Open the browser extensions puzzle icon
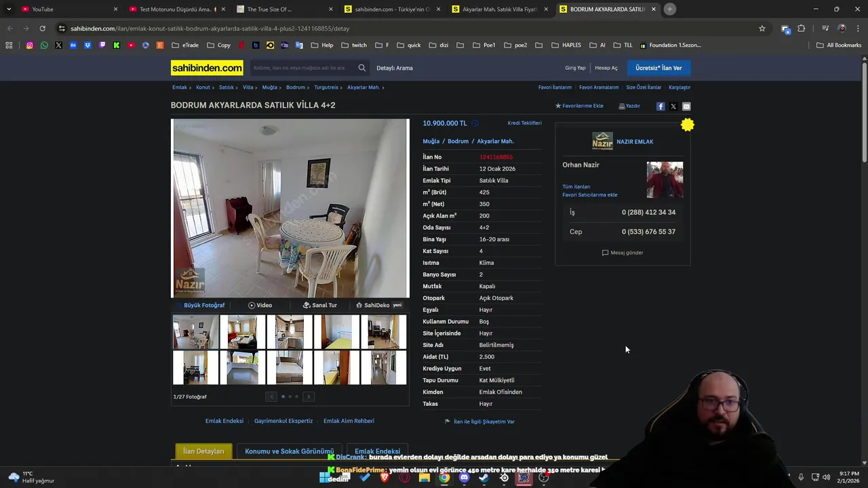The width and height of the screenshot is (868, 488). [x=802, y=28]
